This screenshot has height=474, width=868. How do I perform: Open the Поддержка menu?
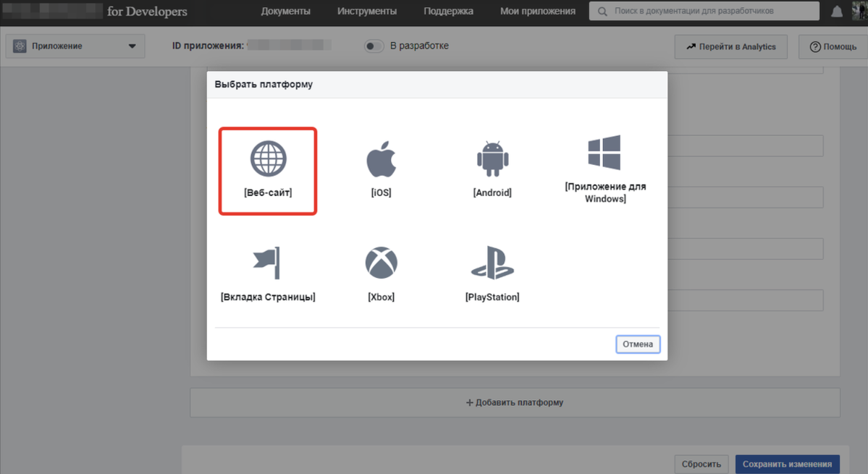[x=448, y=12]
